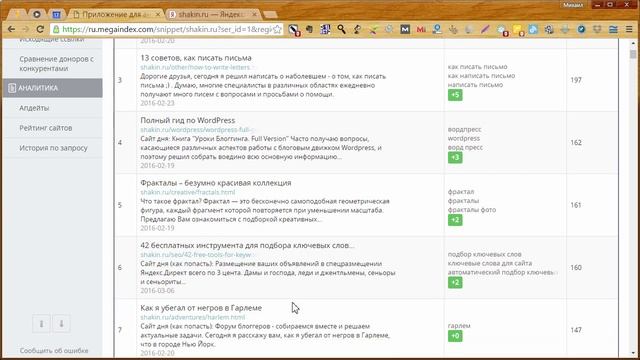Image resolution: width=640 pixels, height=360 pixels.
Task: Open shakin.ru/adventures/harlem.html URL
Action: pyautogui.click(x=193, y=317)
